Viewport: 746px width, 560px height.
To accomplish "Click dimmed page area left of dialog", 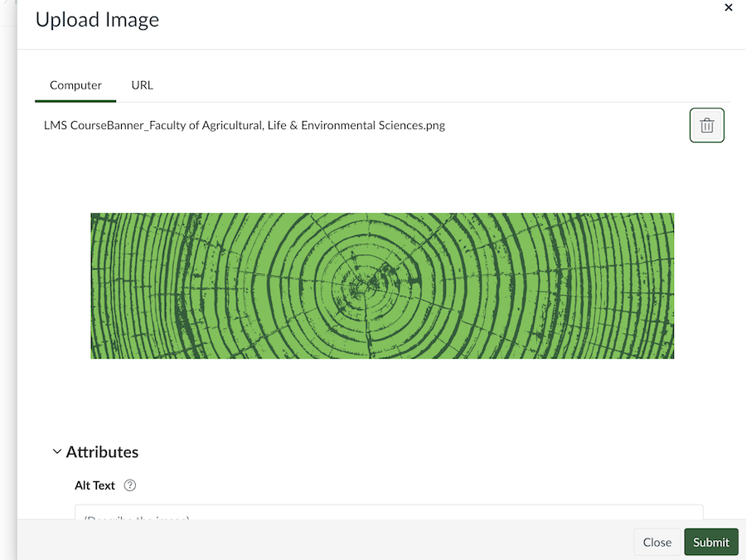I will pos(7,282).
